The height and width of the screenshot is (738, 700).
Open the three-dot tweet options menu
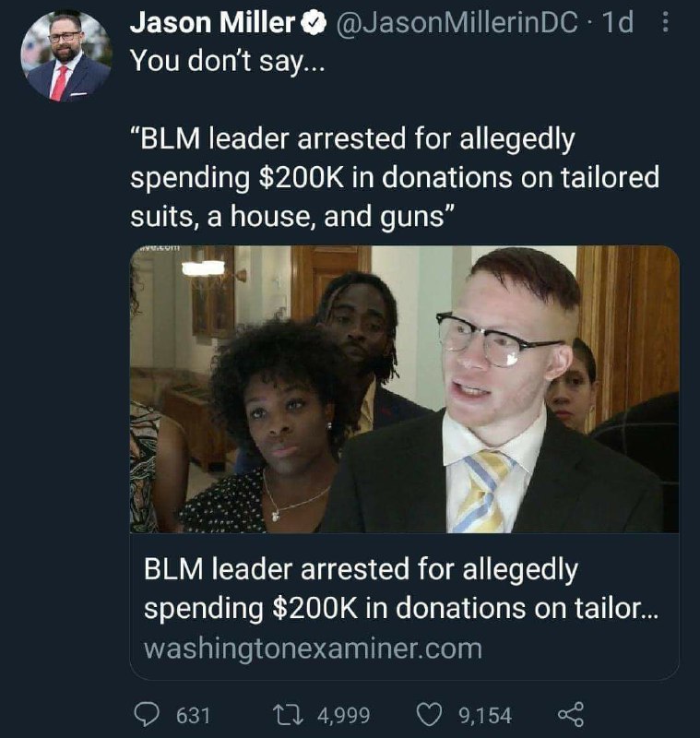click(x=665, y=22)
